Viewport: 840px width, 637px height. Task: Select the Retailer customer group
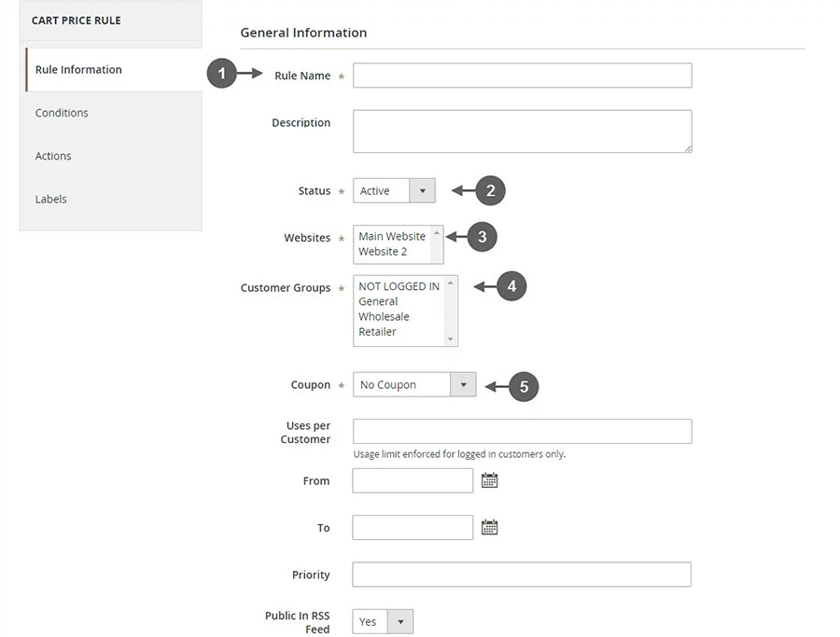pos(377,331)
